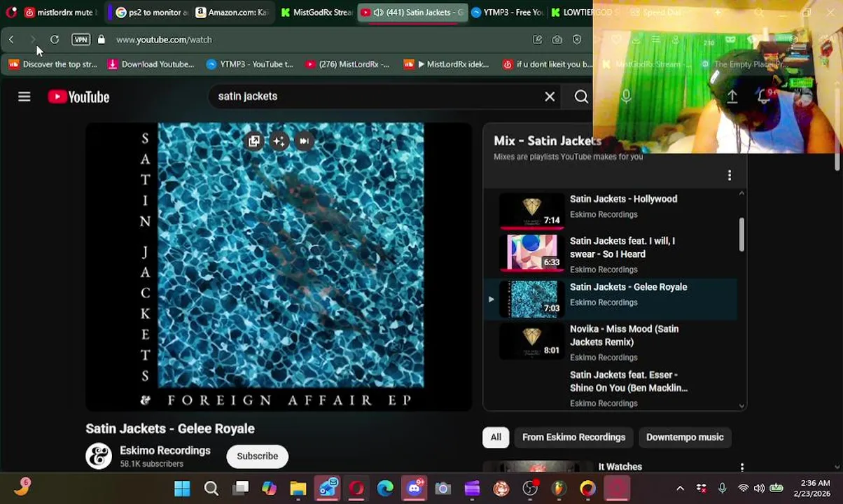This screenshot has height=504, width=843.
Task: Reload the current YouTube page
Action: coord(55,40)
